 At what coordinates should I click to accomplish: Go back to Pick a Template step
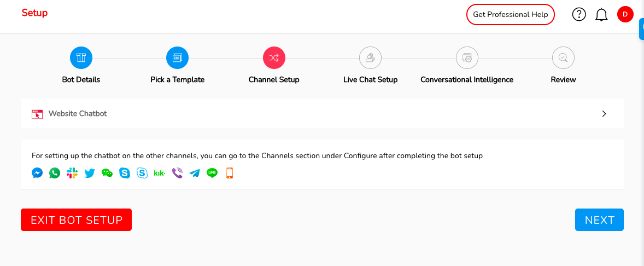tap(177, 57)
